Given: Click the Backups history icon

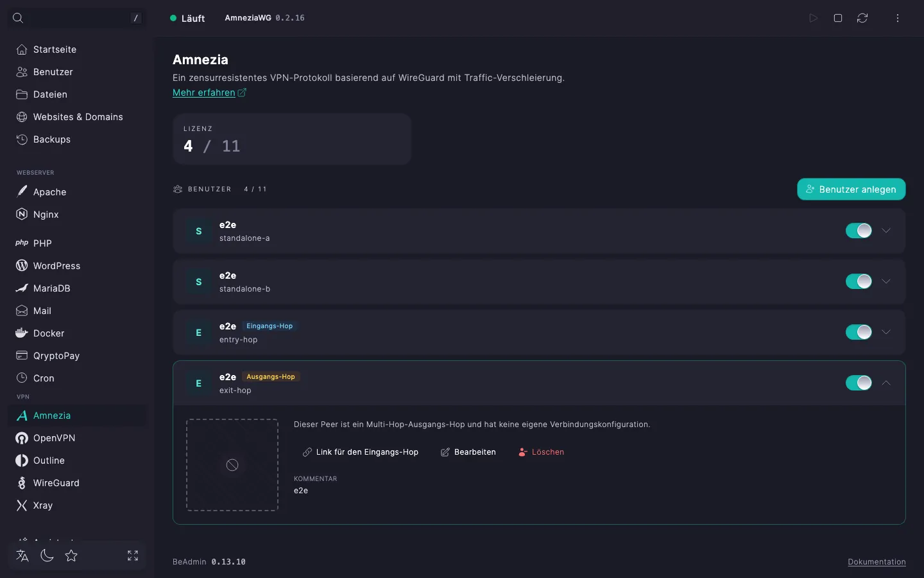Looking at the screenshot, I should click(x=22, y=139).
